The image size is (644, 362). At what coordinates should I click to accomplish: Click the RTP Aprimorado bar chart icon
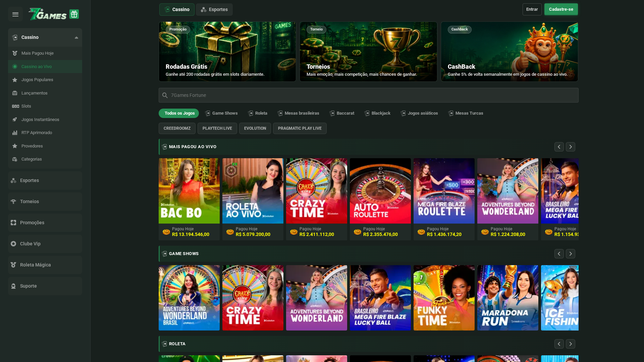15,133
